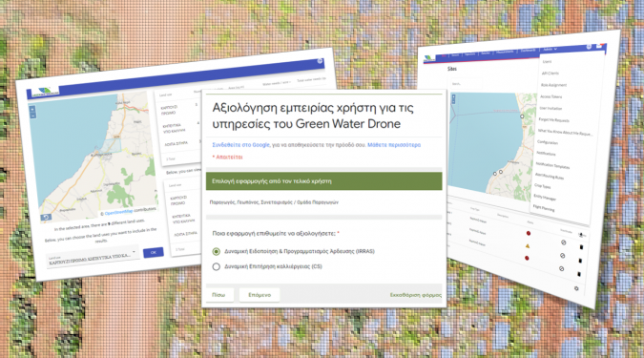Zoom out on the left window's map
644x358 pixels.
tap(32, 116)
